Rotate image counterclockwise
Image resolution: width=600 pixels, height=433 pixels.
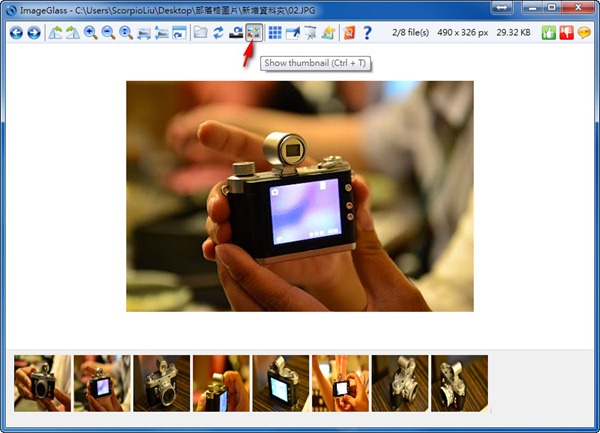coord(55,33)
